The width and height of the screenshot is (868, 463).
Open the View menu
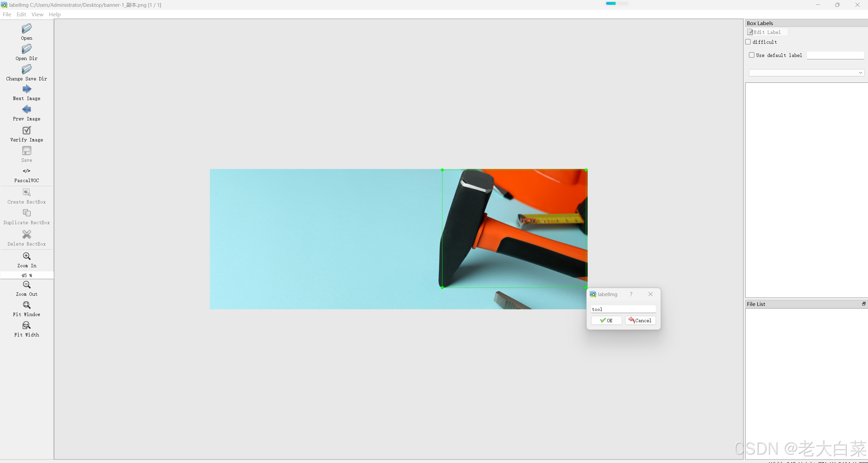(x=37, y=14)
